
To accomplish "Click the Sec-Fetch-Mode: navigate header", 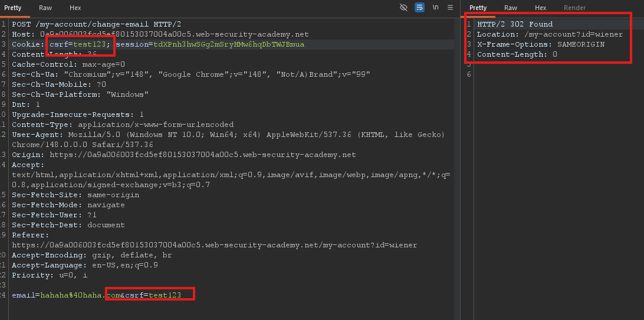I will tap(68, 205).
